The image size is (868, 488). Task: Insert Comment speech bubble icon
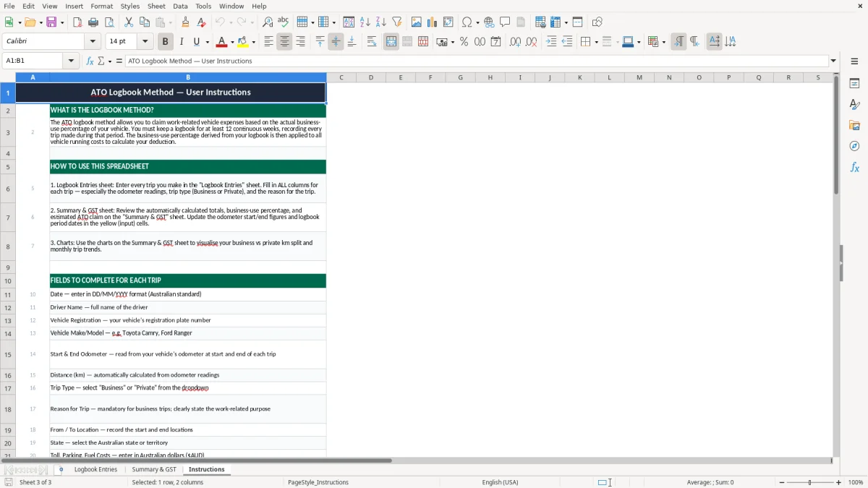(x=505, y=22)
